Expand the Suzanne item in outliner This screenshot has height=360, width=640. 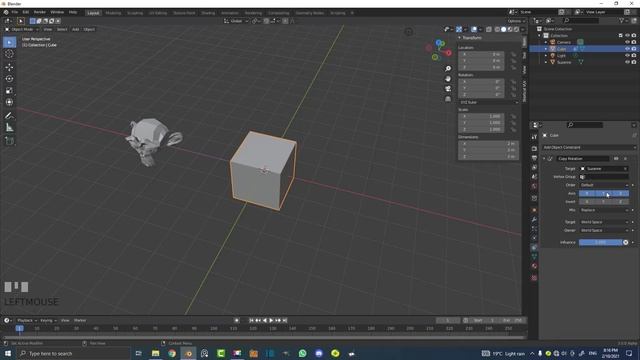[x=546, y=62]
